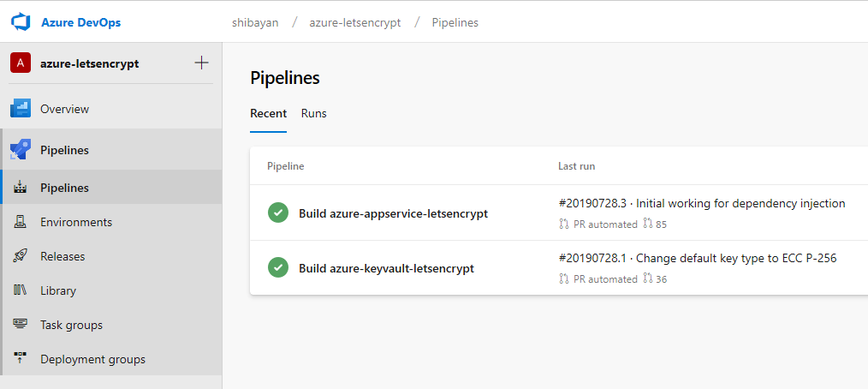Open run #20190728.1 Change default key type
Image resolution: width=868 pixels, height=389 pixels.
click(698, 258)
